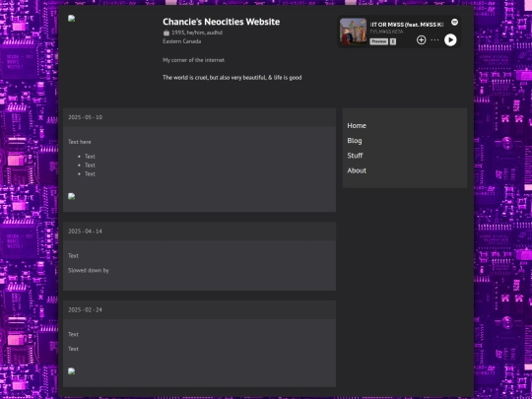
Task: Click the Spotify logo in the player
Action: [x=454, y=22]
